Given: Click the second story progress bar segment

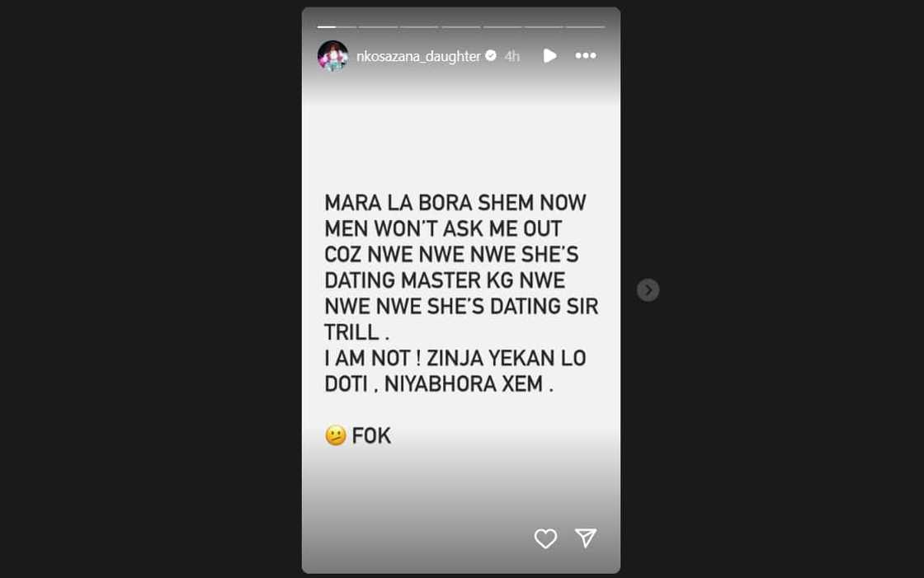Looking at the screenshot, I should point(378,25).
